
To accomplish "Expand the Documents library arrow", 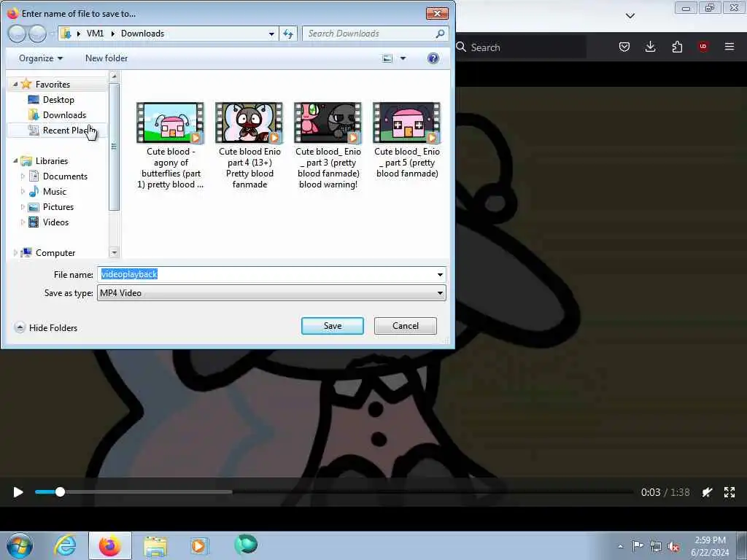I will click(x=23, y=176).
